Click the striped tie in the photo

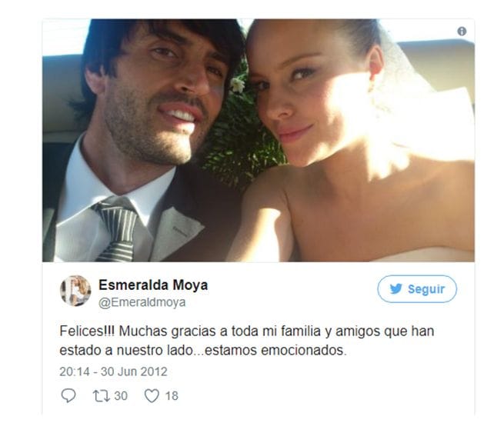[x=117, y=230]
